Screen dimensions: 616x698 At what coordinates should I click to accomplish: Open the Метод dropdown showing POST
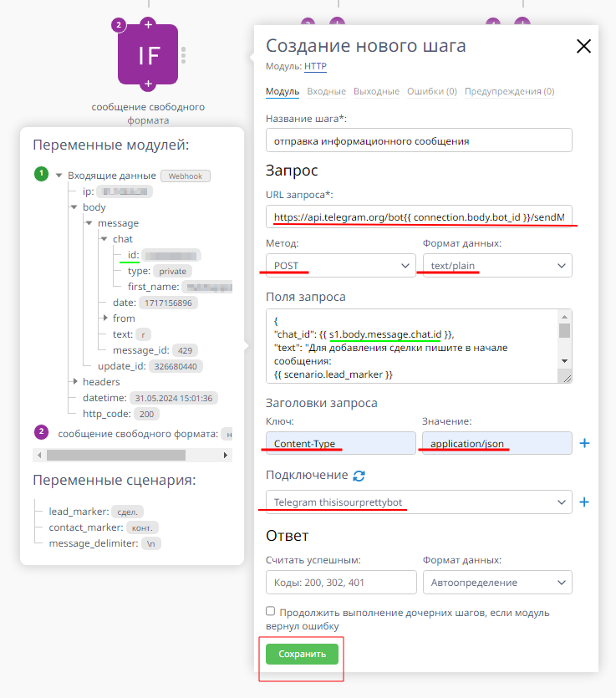(x=339, y=264)
